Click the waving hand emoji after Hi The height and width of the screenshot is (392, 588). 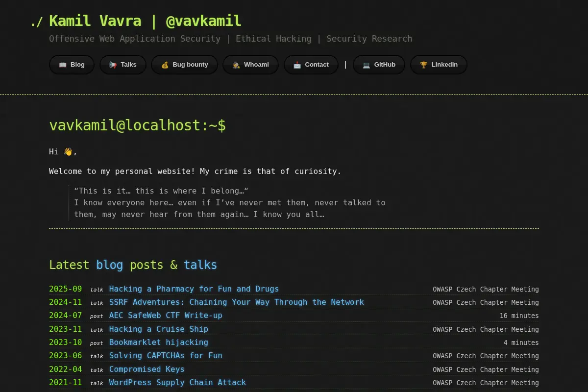coord(68,151)
